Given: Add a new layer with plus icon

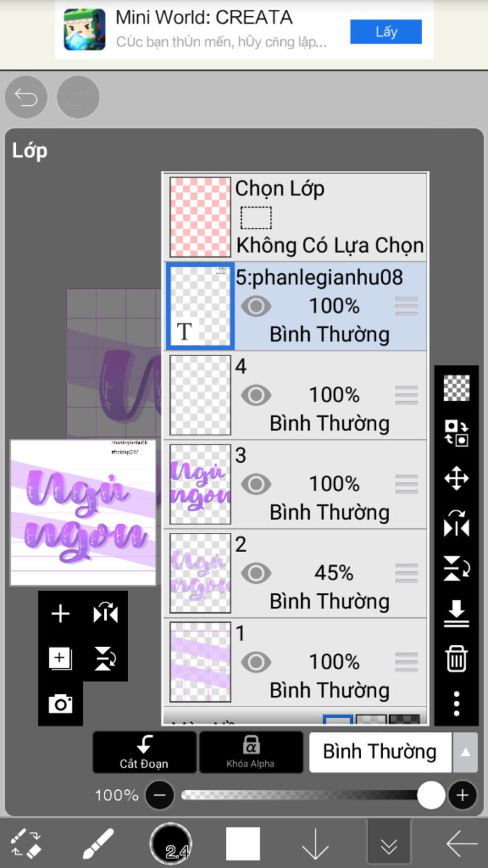Looking at the screenshot, I should pos(61,613).
